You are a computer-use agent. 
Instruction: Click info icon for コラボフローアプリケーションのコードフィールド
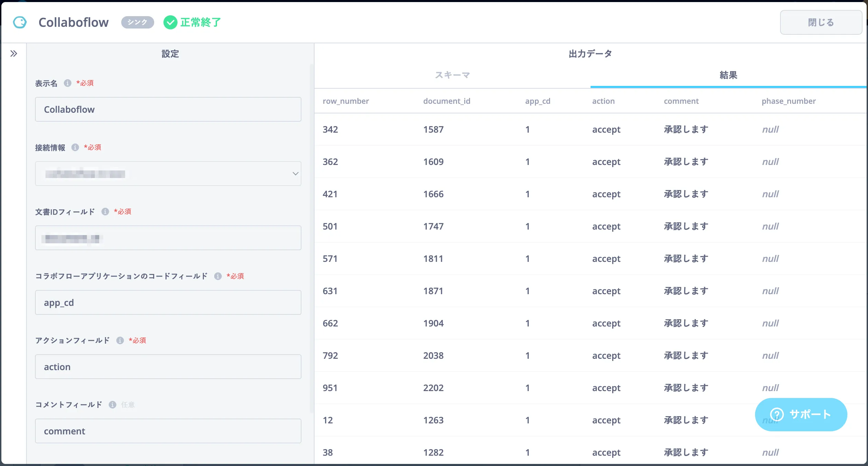218,276
